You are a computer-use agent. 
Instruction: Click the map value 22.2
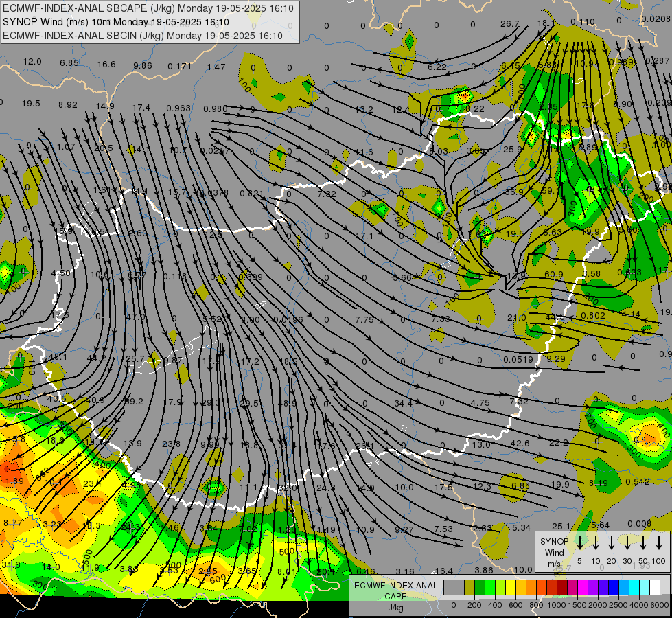pos(559,443)
